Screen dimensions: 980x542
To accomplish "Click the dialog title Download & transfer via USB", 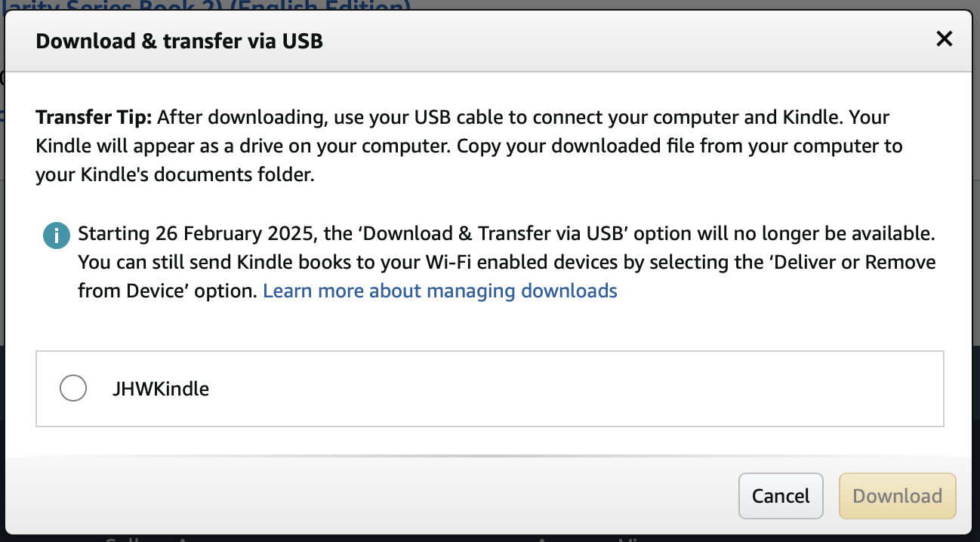I will pyautogui.click(x=180, y=40).
